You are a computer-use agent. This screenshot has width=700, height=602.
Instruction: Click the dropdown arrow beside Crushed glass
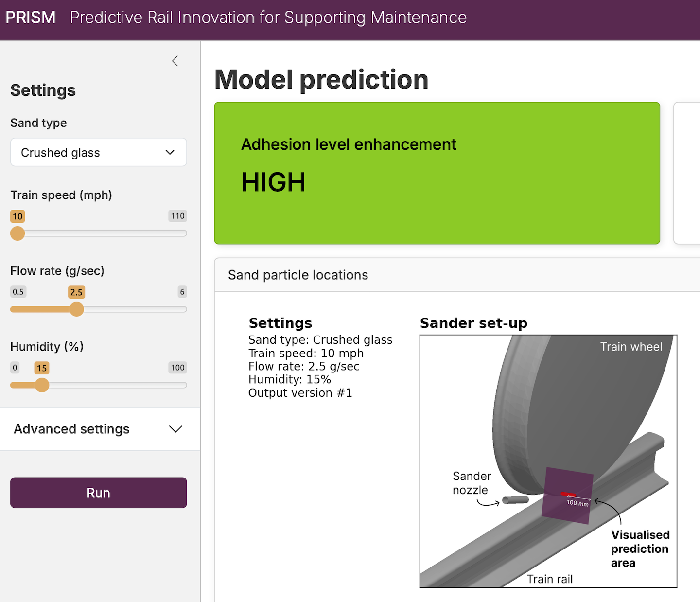click(170, 152)
